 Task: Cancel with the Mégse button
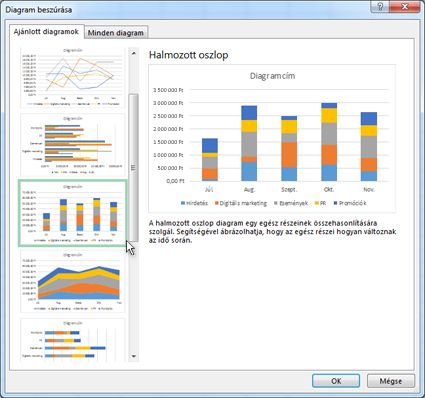coord(391,381)
